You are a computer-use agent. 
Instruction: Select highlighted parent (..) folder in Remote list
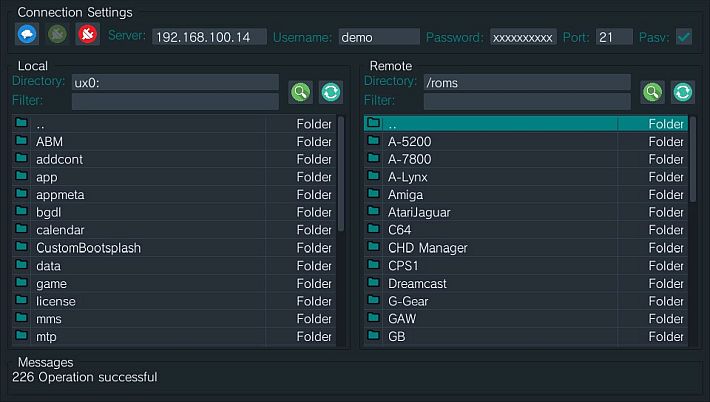[x=526, y=124]
